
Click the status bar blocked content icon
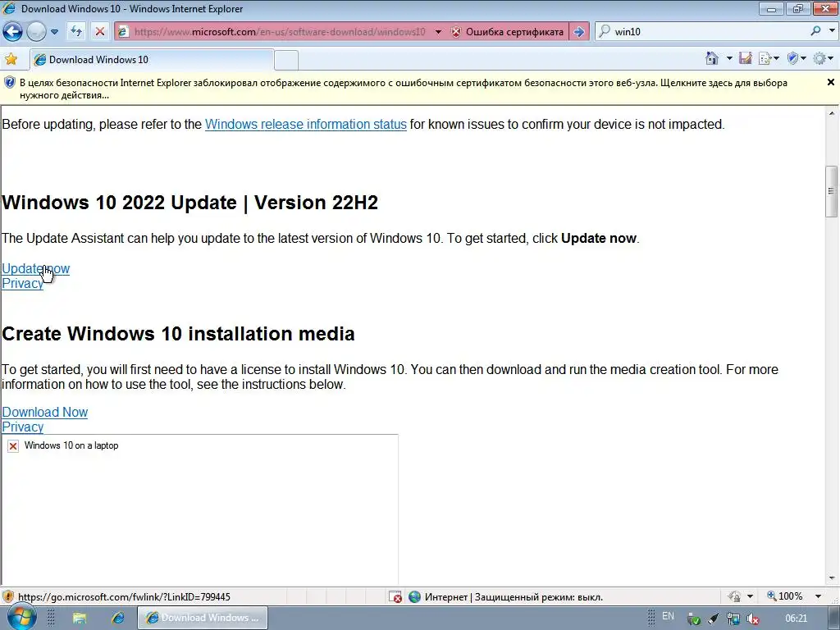point(395,596)
